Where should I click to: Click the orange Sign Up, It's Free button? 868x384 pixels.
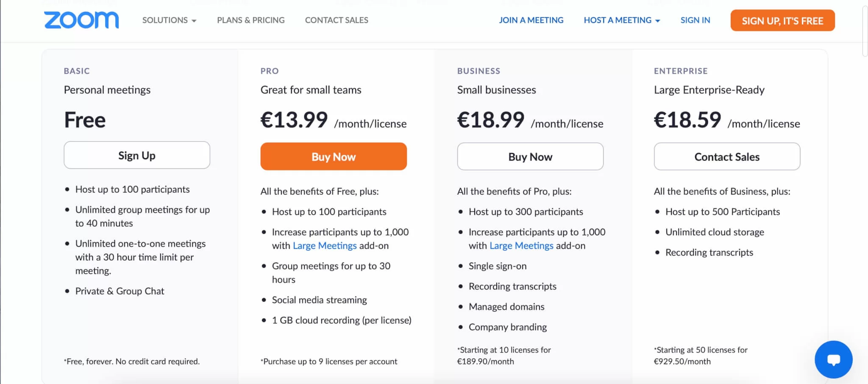(x=782, y=20)
